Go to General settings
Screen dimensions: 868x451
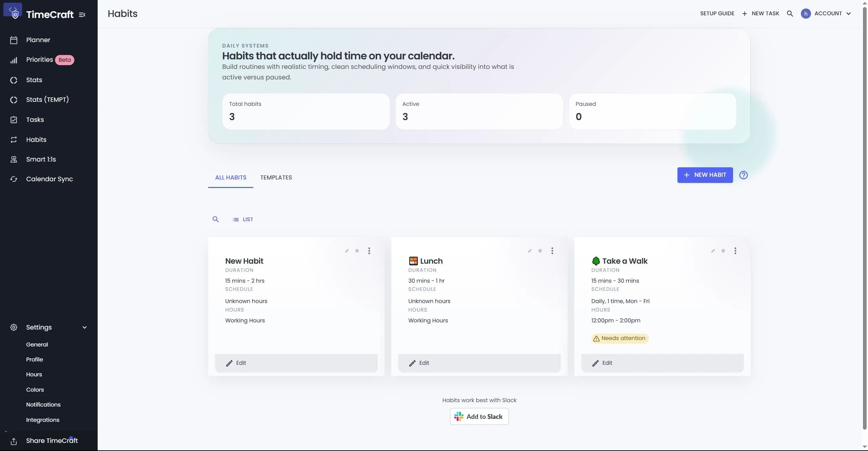coord(37,344)
